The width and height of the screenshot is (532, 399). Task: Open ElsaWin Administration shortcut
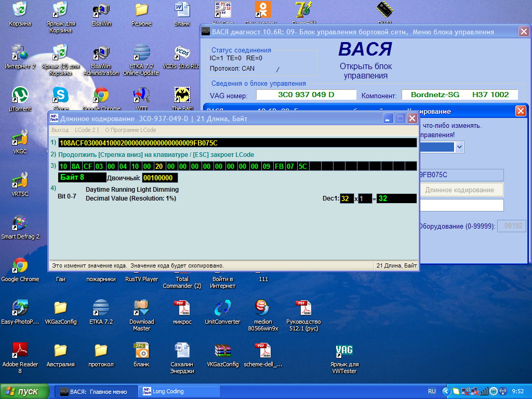[x=101, y=52]
